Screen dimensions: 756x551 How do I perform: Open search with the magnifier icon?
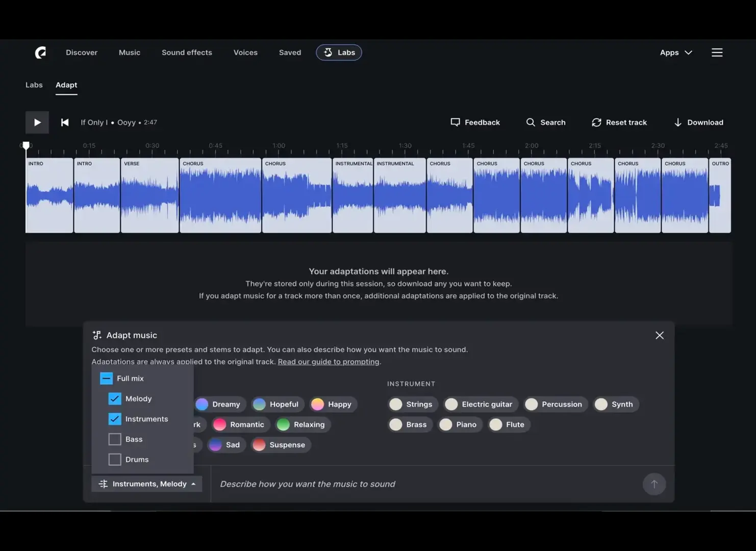coord(531,122)
